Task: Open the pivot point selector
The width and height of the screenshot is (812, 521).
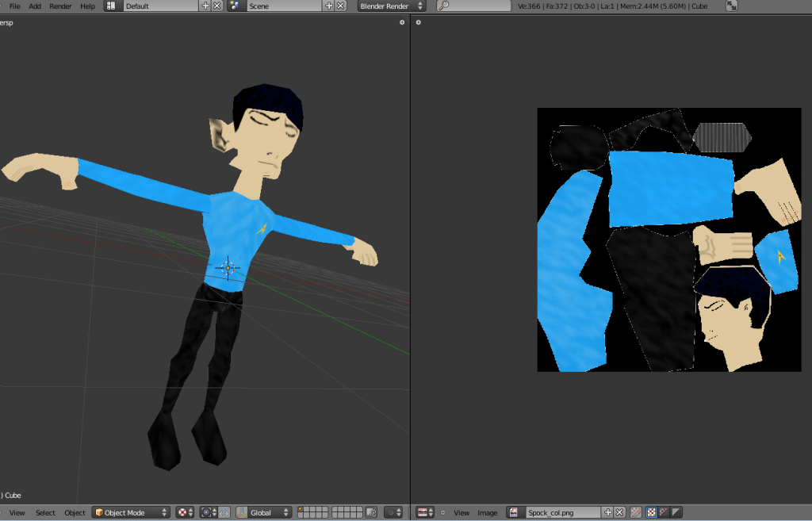Action: pos(207,512)
